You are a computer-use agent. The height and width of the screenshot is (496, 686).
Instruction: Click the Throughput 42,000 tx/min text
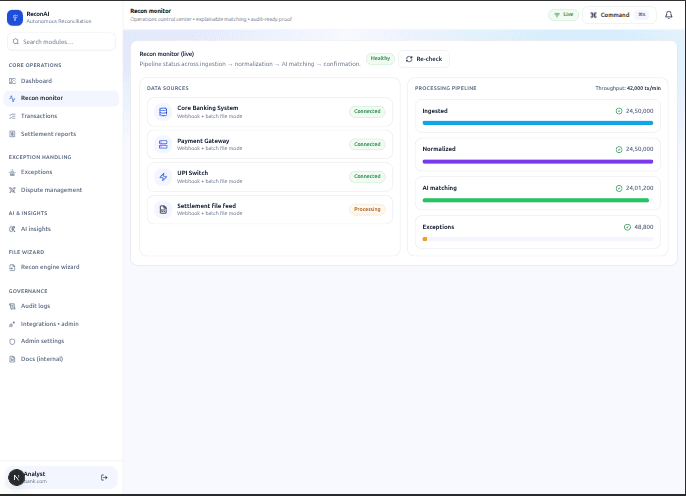628,88
